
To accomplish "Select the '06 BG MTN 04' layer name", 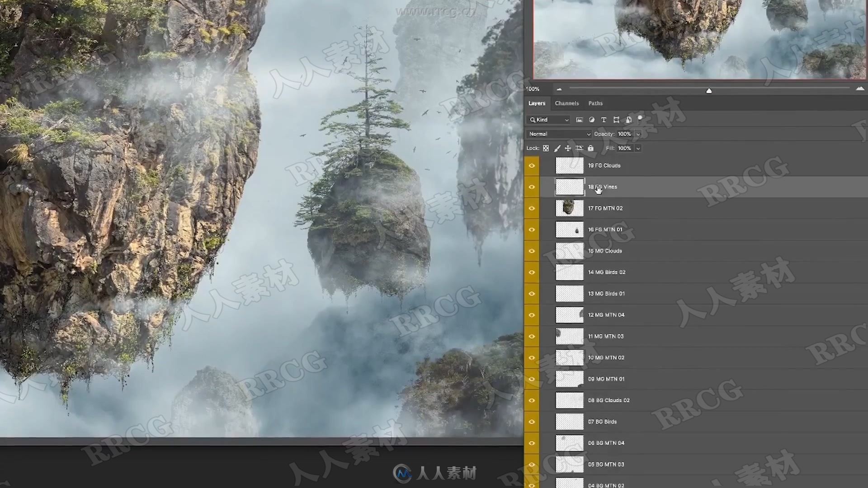I will click(606, 443).
